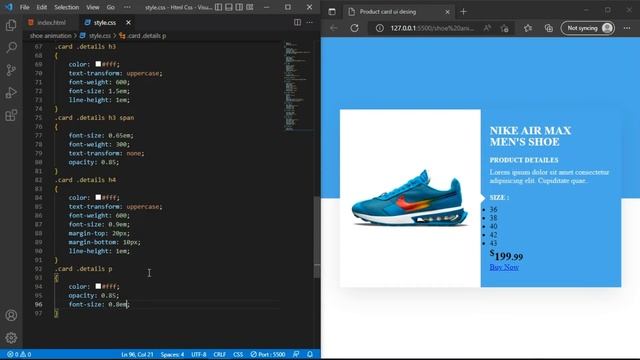640x360 pixels.
Task: Open the Run and Debug view
Action: click(11, 93)
